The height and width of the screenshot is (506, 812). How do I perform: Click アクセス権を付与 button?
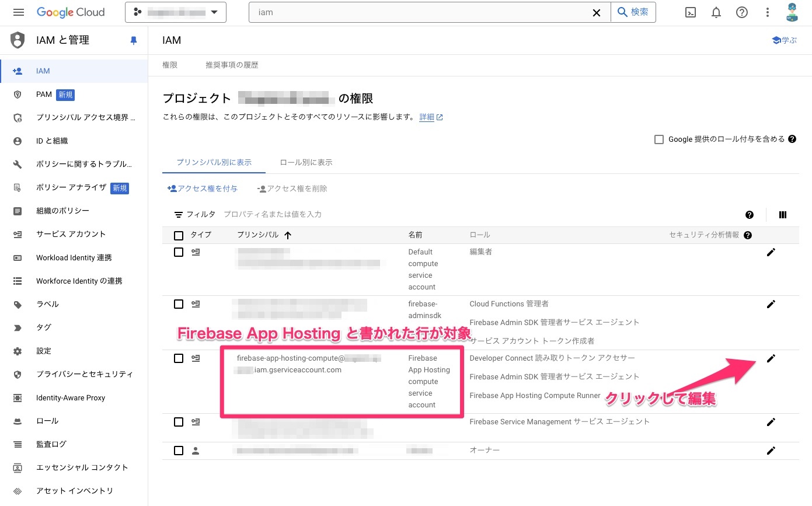[203, 189]
